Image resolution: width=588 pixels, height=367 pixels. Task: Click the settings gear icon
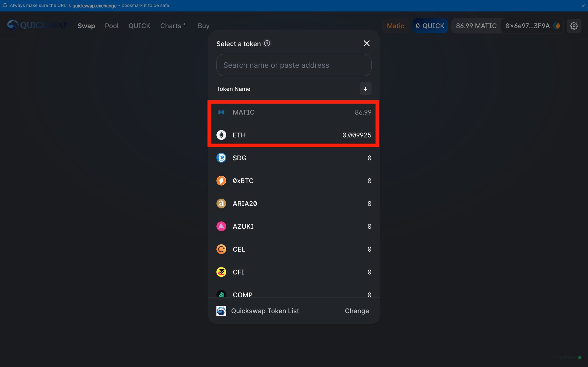574,26
